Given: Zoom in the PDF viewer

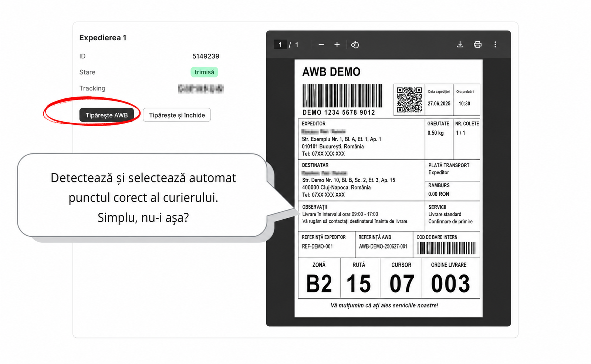Looking at the screenshot, I should pos(337,45).
